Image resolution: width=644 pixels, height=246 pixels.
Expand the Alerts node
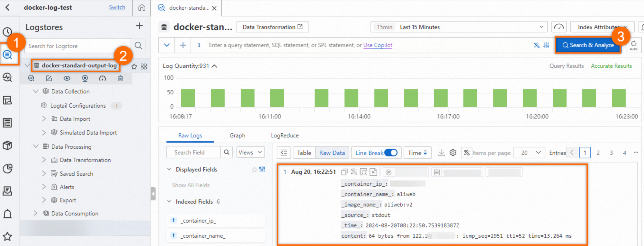tap(44, 187)
